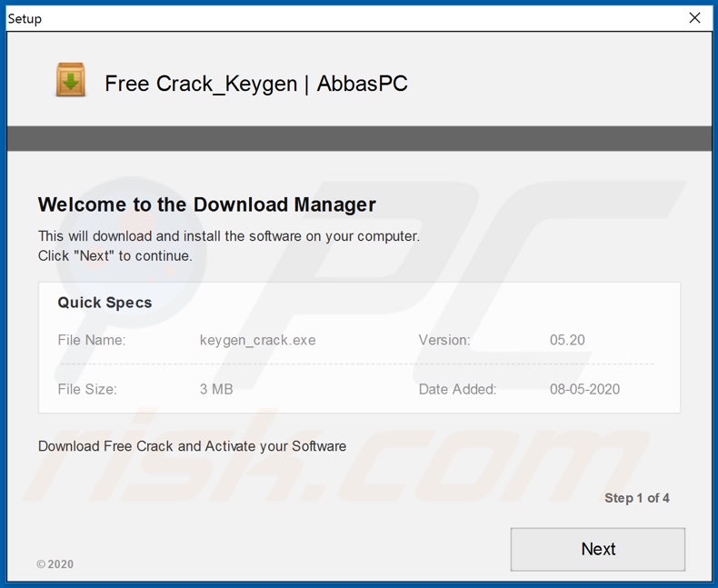718x588 pixels.
Task: Click the © 2020 copyright text
Action: (x=55, y=564)
